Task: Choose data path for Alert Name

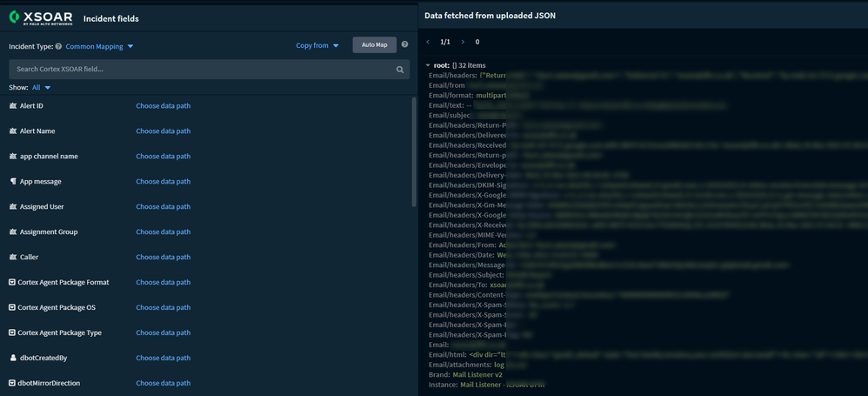Action: pos(163,131)
